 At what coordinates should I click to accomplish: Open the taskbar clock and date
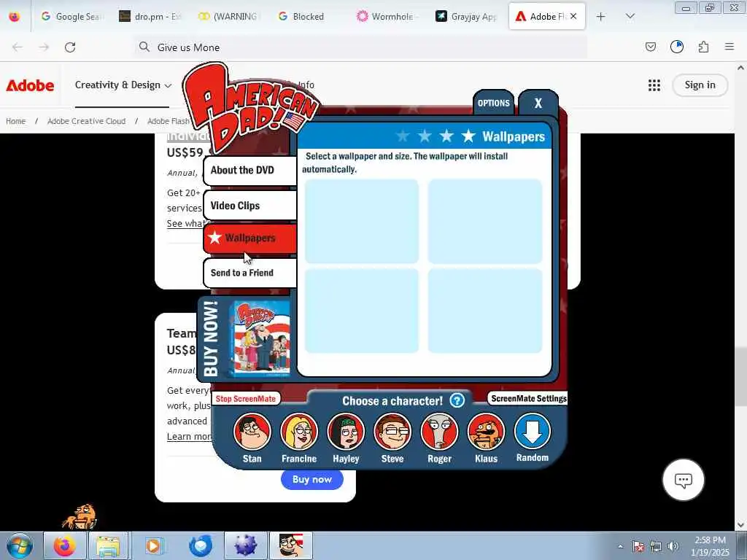[710, 546]
